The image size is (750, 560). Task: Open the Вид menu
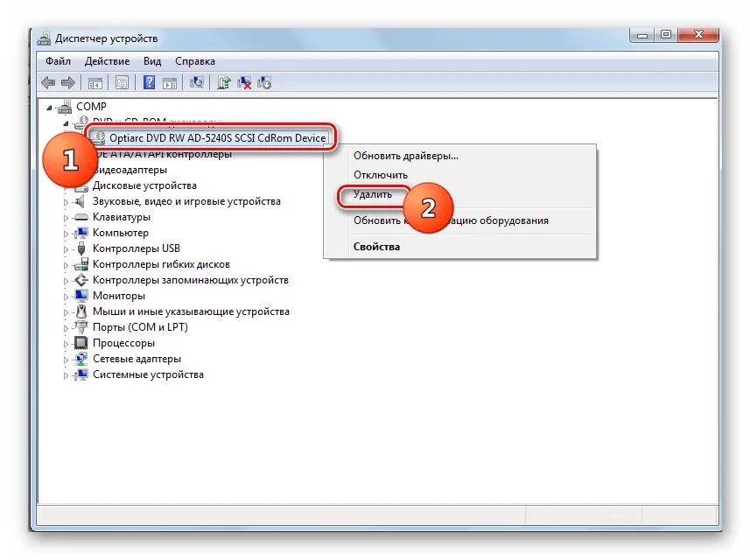(152, 61)
